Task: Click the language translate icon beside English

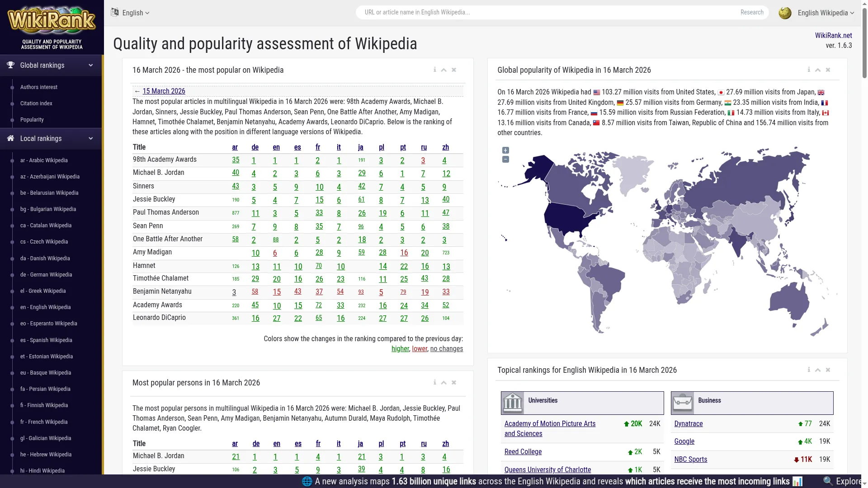Action: tap(115, 12)
